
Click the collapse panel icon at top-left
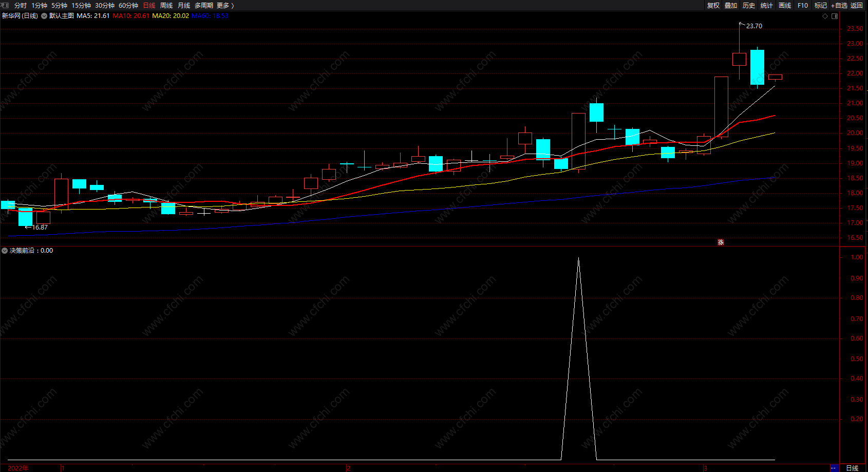5,5
